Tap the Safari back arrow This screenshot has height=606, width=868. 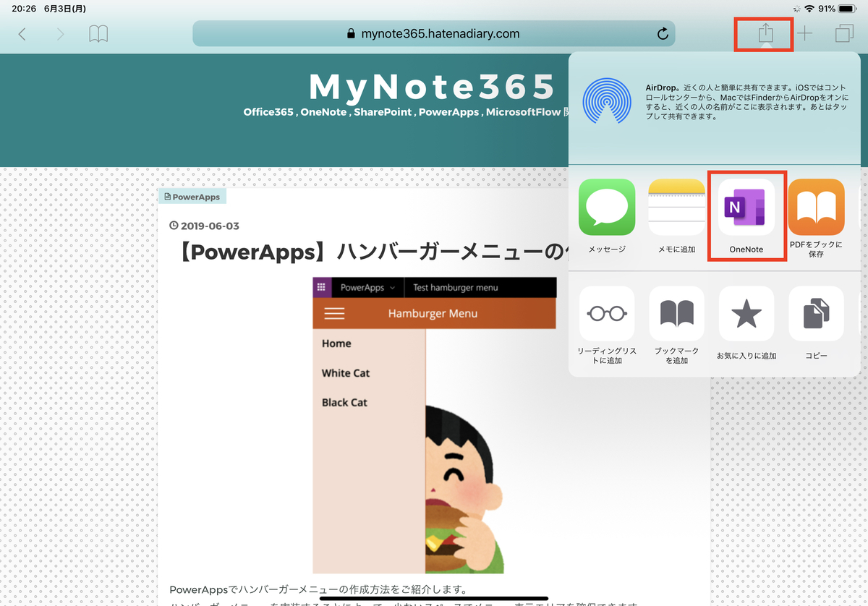22,34
